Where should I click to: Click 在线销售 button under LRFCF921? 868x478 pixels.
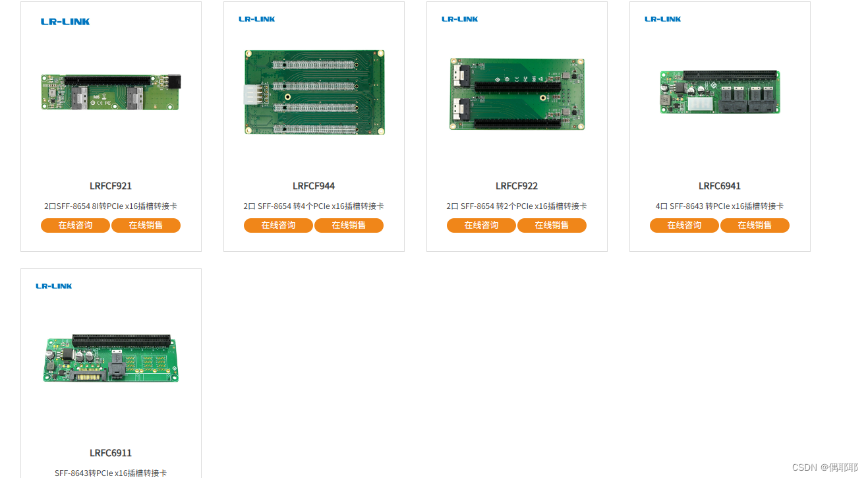(146, 225)
